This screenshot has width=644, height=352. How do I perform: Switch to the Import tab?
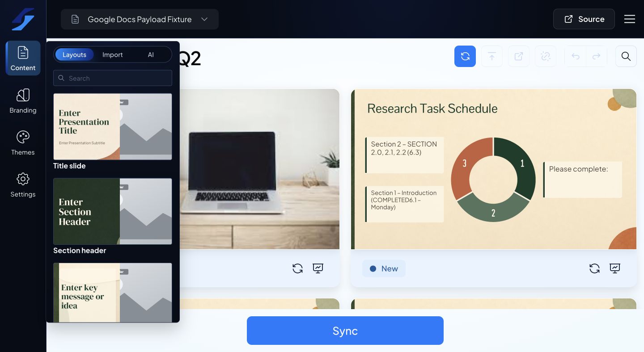(x=112, y=54)
